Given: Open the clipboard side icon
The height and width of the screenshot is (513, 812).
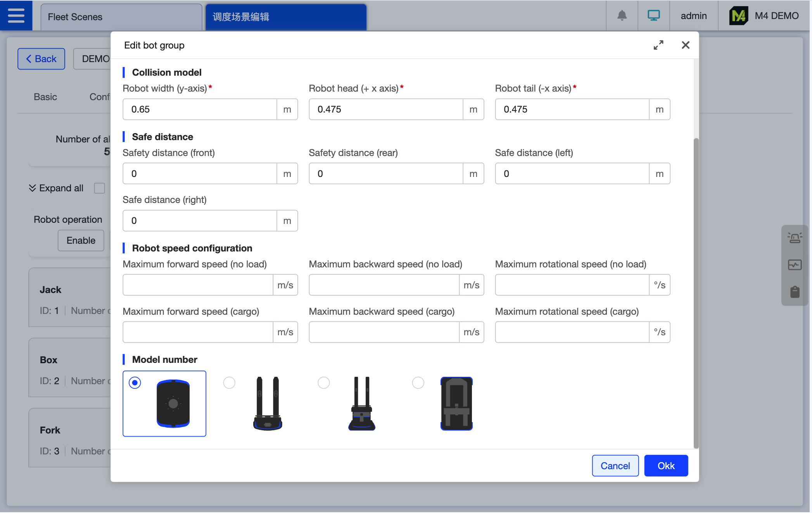Looking at the screenshot, I should point(795,292).
